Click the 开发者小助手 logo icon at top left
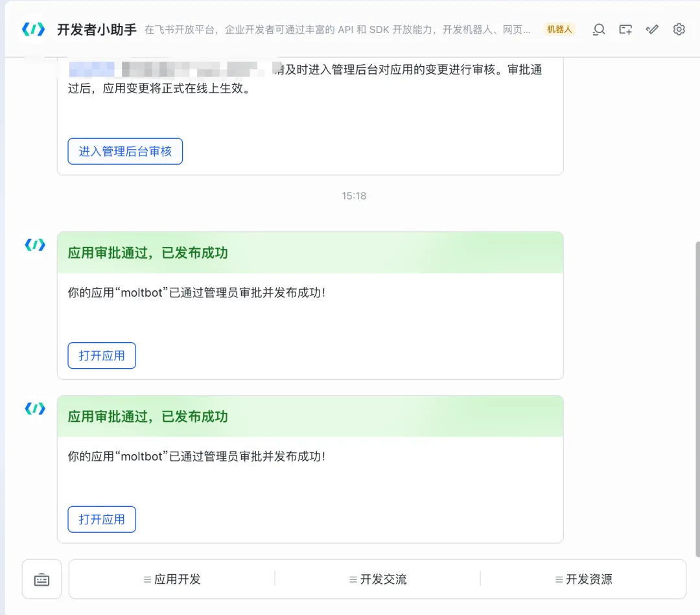The width and height of the screenshot is (700, 615). [32, 29]
